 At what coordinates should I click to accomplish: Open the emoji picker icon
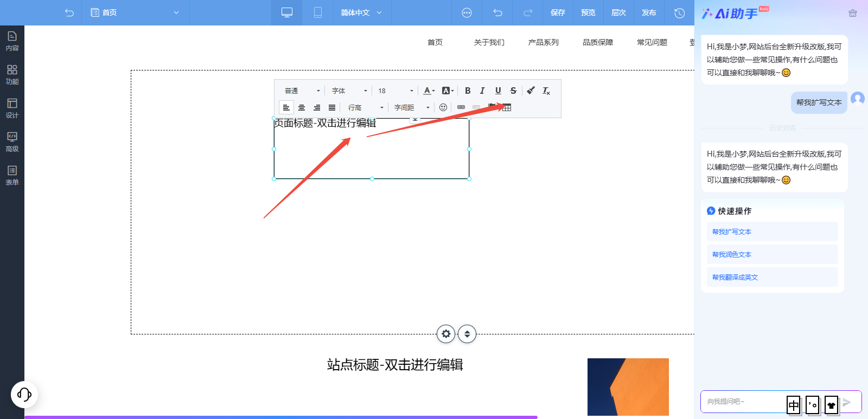(x=443, y=107)
